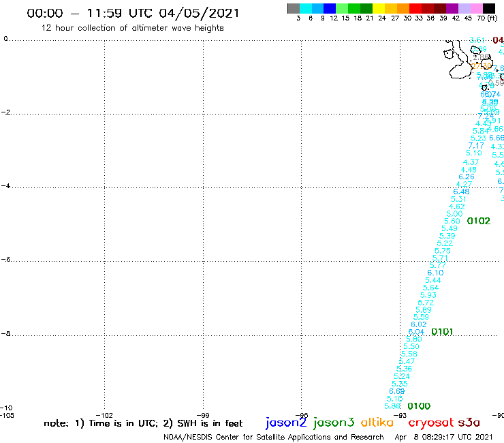Screen dimensions: 504x443
Task: Click the green time label '0101'
Action: click(442, 332)
